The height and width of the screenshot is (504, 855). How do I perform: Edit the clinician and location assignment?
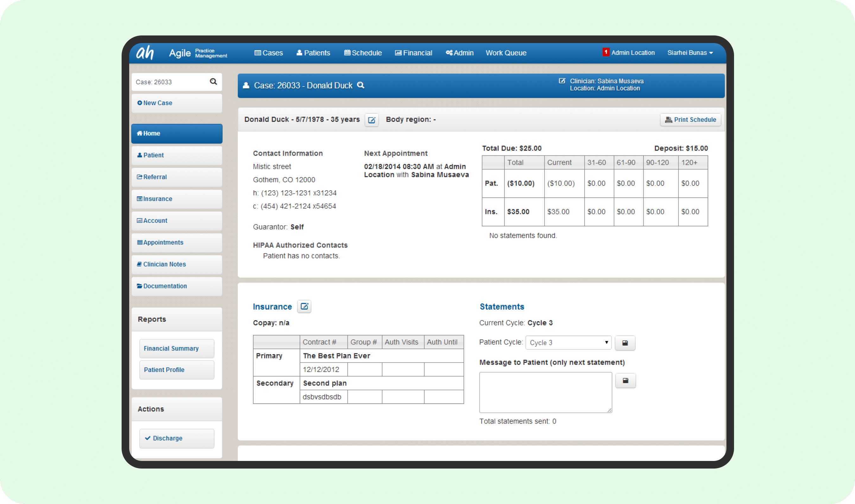(x=562, y=81)
